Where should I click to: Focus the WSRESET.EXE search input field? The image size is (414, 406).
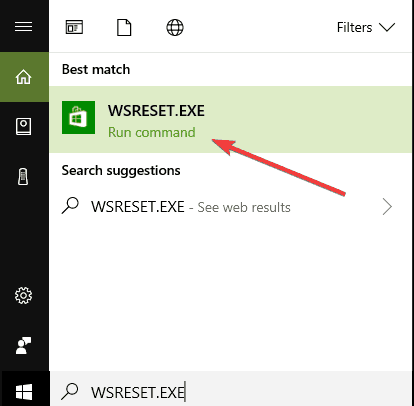point(231,391)
